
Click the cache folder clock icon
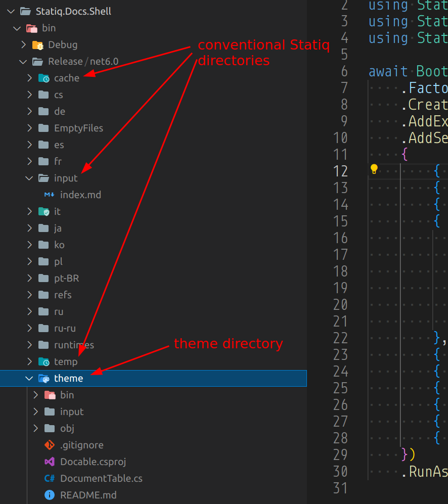[44, 78]
